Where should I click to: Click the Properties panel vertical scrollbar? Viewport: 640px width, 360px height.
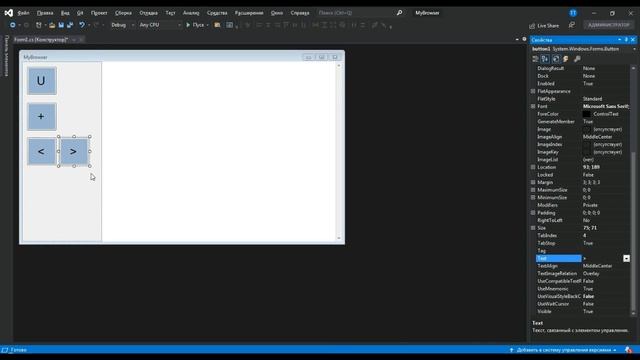click(633, 190)
